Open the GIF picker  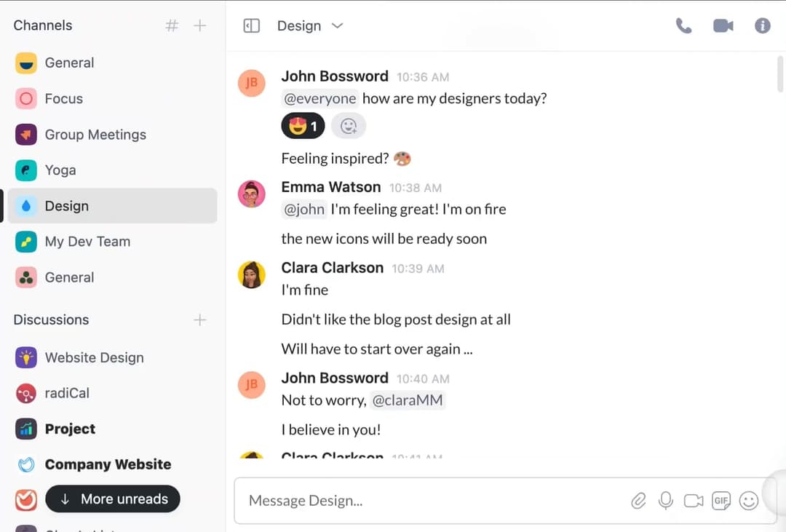[721, 501]
